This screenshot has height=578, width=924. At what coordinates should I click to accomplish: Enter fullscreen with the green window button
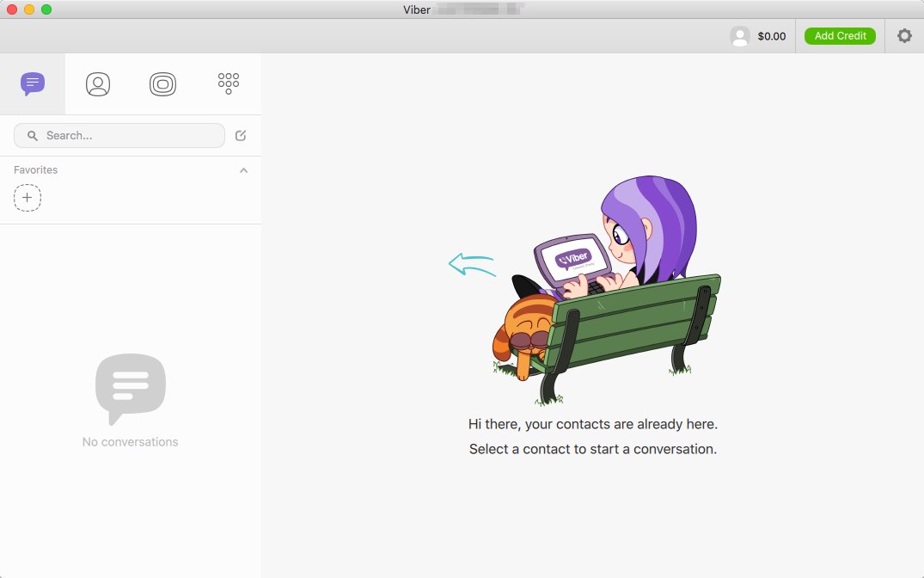[46, 9]
